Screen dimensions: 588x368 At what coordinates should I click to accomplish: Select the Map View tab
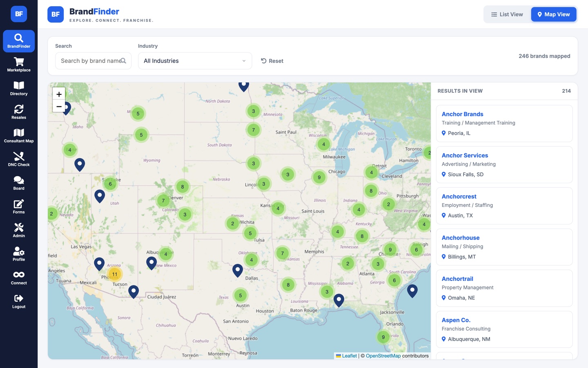tap(554, 14)
